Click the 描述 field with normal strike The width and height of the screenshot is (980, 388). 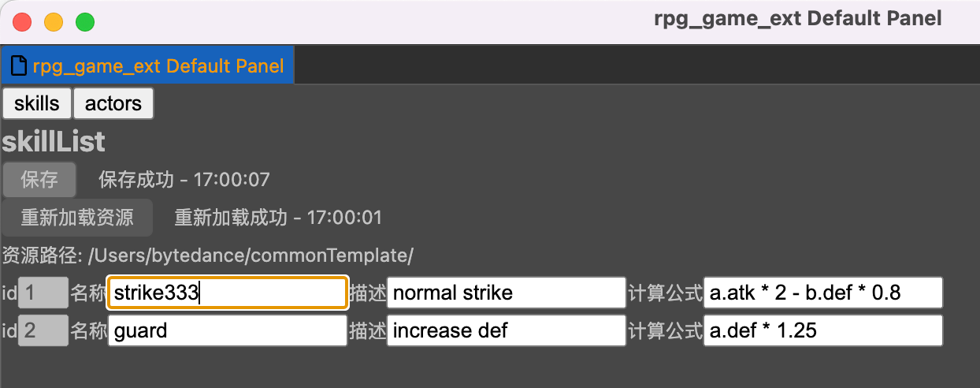click(x=506, y=293)
